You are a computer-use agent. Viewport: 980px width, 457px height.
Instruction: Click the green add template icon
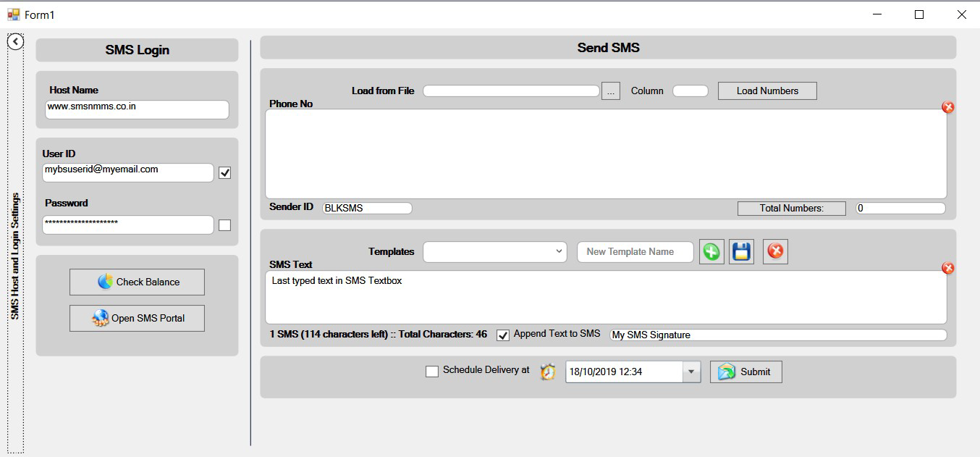[x=711, y=252]
